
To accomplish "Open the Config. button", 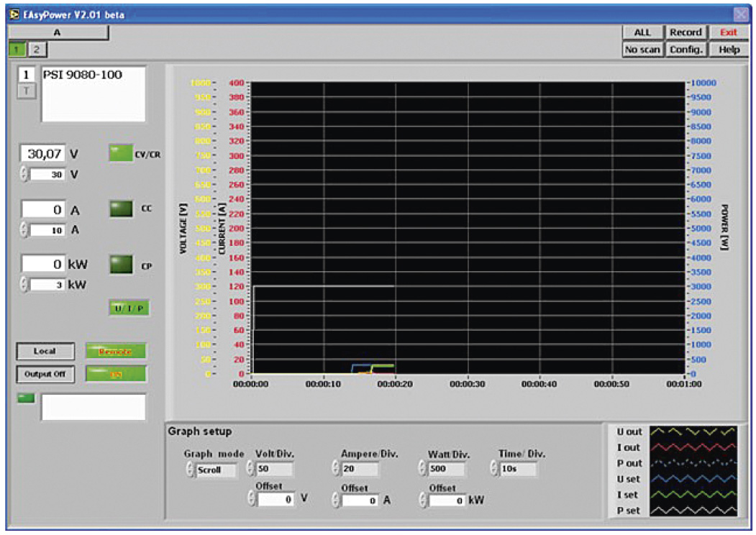I will point(686,50).
